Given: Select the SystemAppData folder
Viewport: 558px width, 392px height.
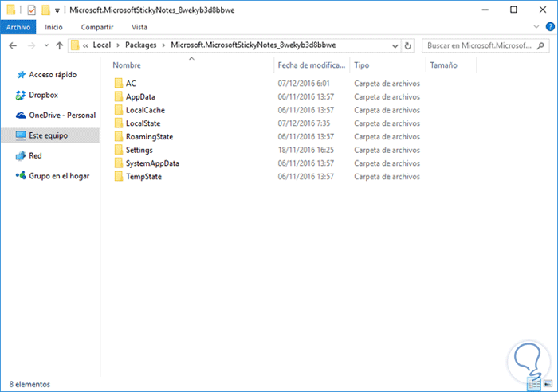Looking at the screenshot, I should (152, 163).
